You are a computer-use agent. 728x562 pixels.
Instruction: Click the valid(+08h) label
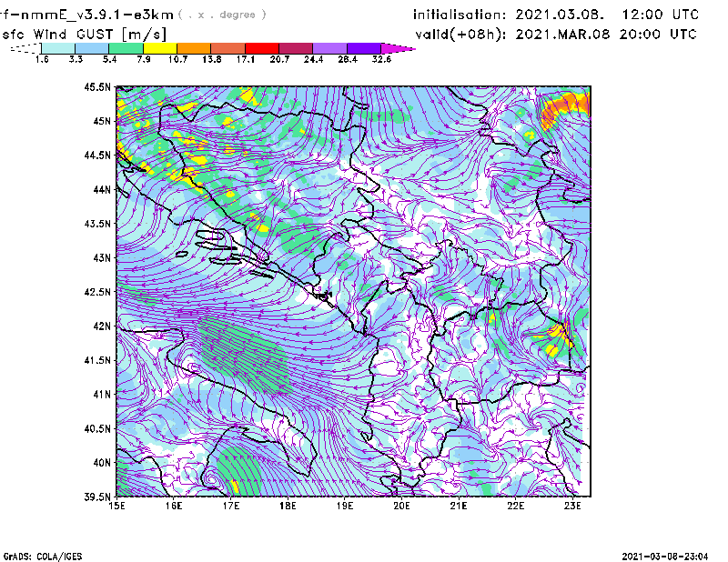[460, 35]
